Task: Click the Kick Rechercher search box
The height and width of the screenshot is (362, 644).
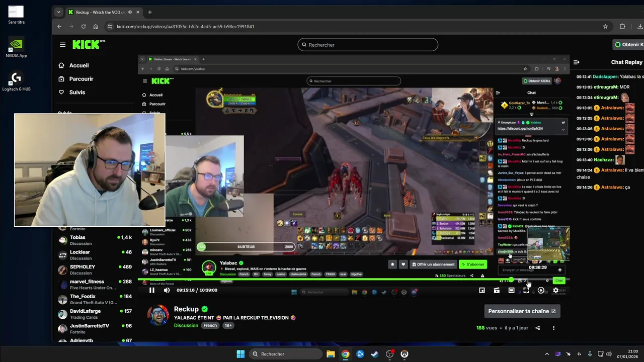Action: tap(368, 45)
